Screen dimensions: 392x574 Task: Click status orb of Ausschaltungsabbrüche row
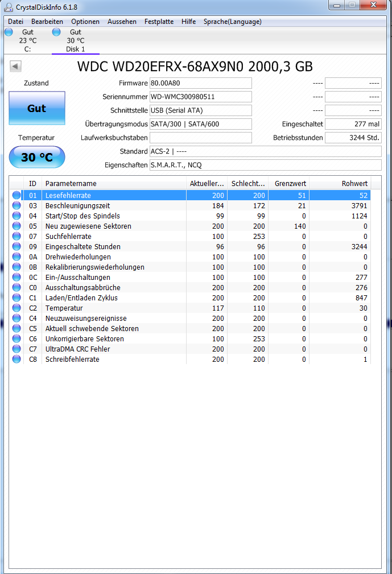coord(16,287)
